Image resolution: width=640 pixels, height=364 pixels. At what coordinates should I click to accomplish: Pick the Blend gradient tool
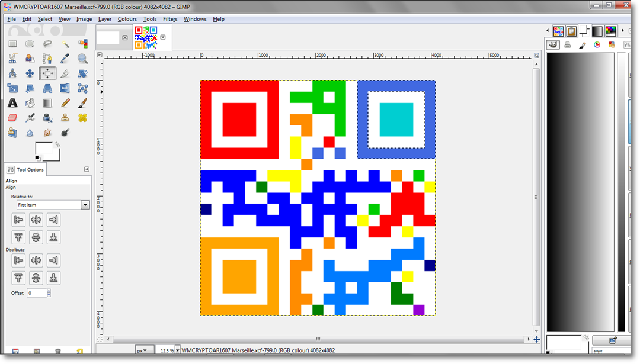[x=47, y=103]
